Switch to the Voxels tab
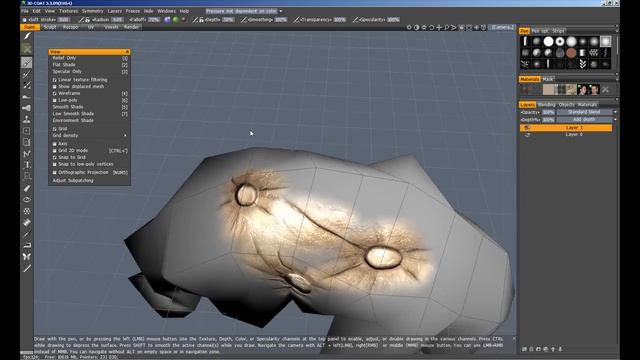640x360 pixels. pyautogui.click(x=111, y=27)
